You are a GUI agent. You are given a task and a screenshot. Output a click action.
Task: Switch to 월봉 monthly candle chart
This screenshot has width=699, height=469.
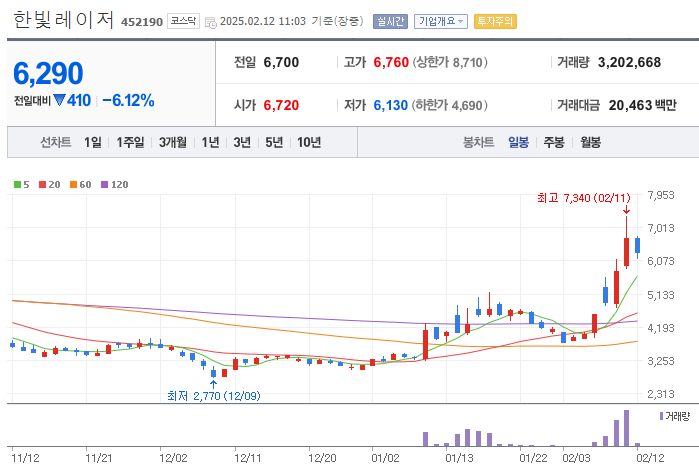[x=590, y=142]
